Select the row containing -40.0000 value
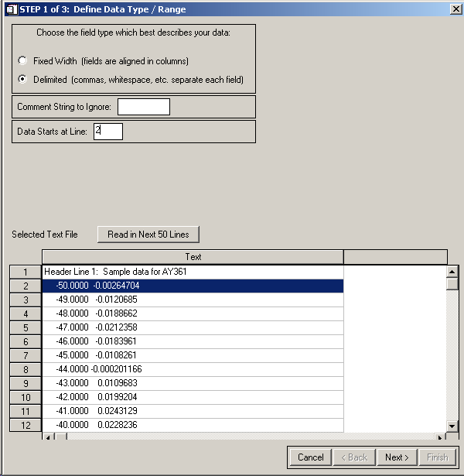Screen dimensions: 464x476 click(x=193, y=425)
